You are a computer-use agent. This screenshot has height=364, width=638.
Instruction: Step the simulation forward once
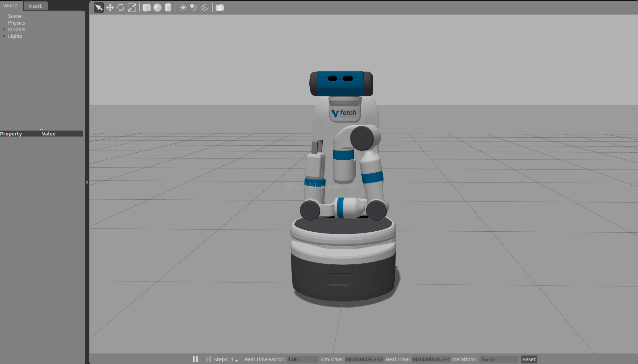[x=208, y=359]
